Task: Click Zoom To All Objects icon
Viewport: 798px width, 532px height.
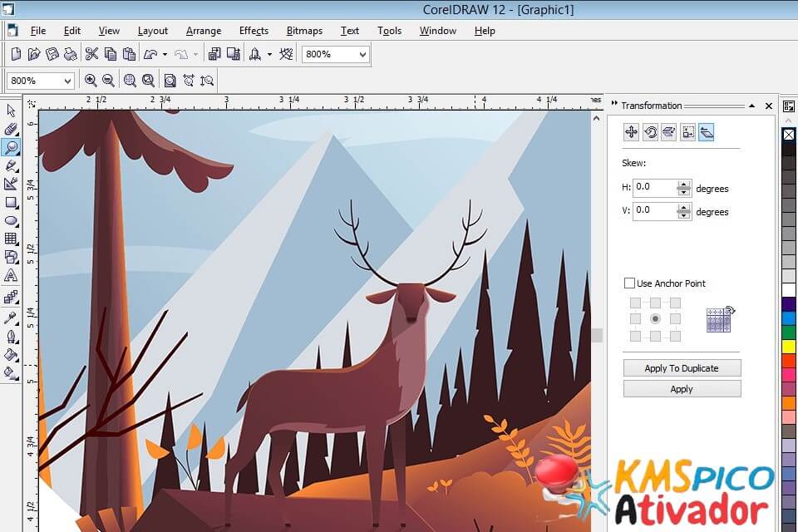Action: 148,81
